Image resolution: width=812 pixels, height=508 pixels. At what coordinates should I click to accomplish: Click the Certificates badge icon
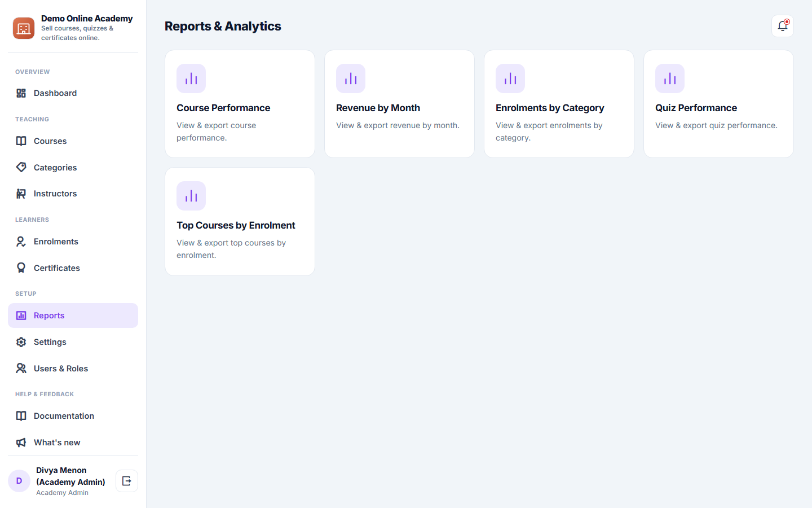tap(21, 268)
